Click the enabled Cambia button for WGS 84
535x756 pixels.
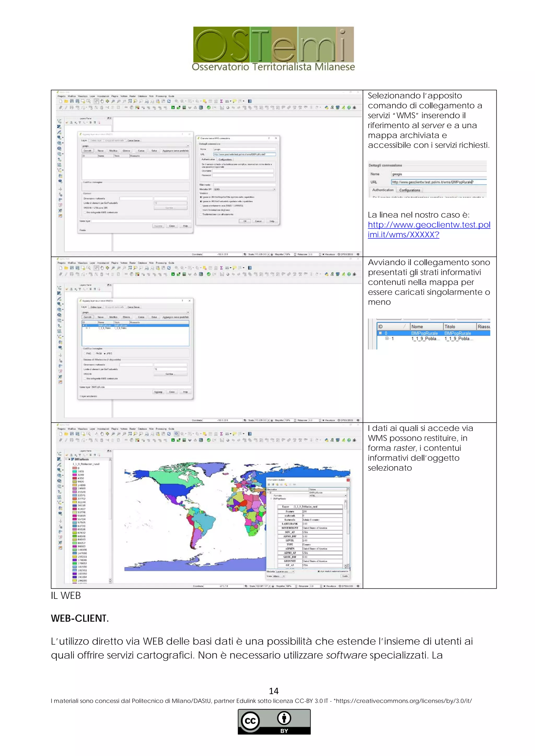point(171,374)
